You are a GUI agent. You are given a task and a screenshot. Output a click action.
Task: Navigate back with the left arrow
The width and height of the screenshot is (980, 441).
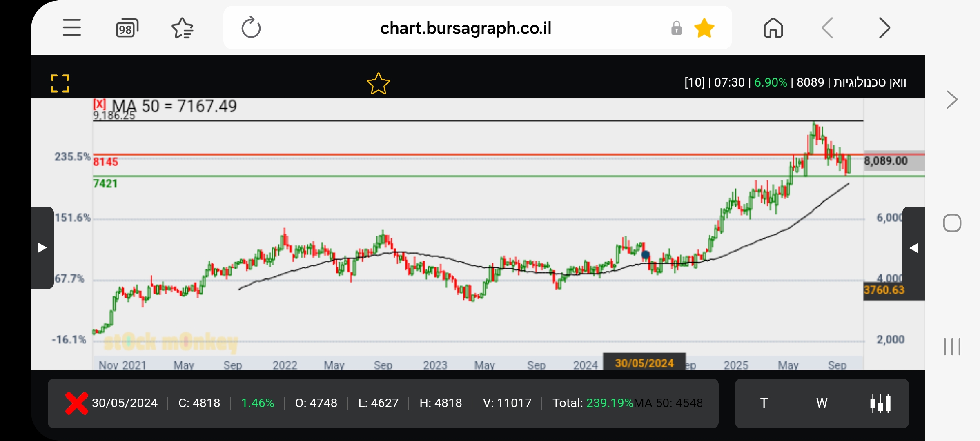pyautogui.click(x=827, y=28)
